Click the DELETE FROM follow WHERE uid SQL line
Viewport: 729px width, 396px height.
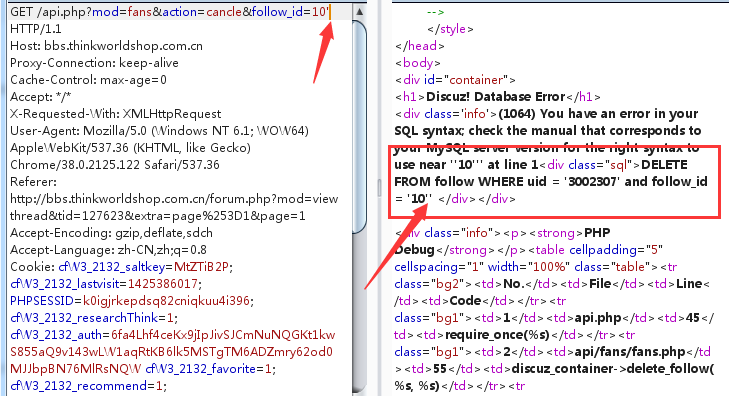551,182
